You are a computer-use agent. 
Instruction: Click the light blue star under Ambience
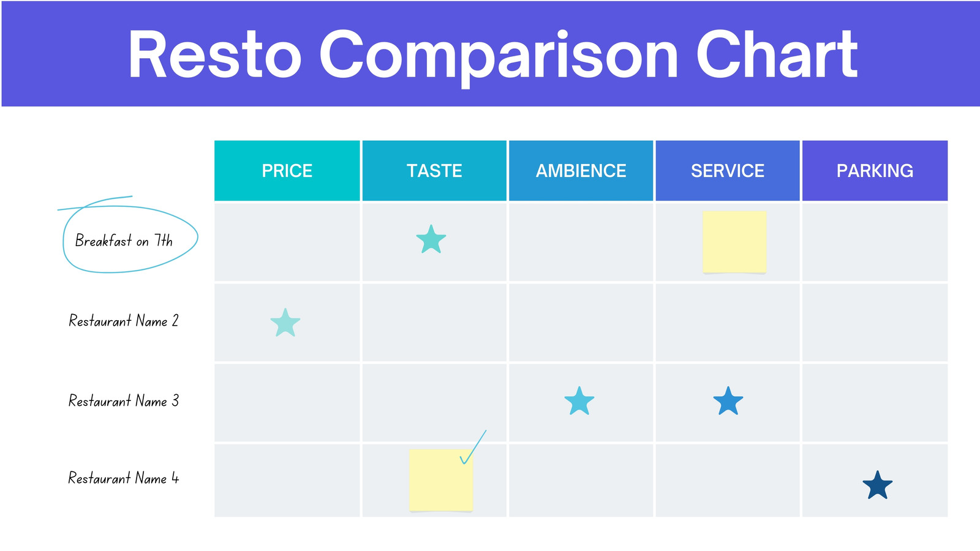tap(579, 401)
